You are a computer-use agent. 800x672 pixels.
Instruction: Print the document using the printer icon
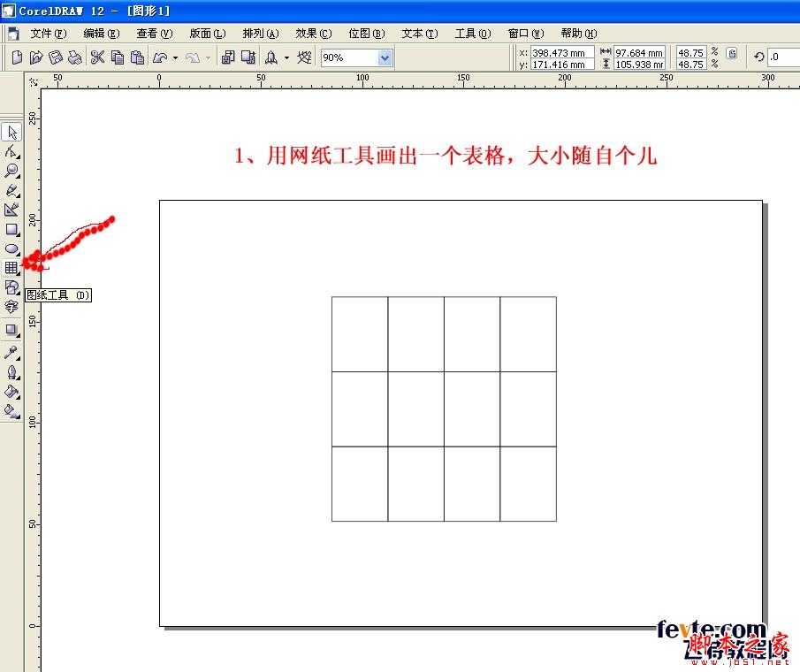pyautogui.click(x=75, y=57)
